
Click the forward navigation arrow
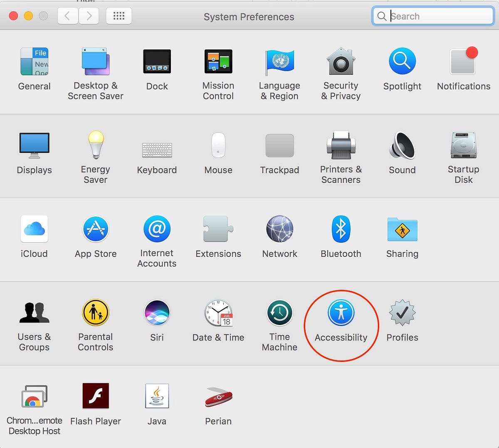pos(89,15)
